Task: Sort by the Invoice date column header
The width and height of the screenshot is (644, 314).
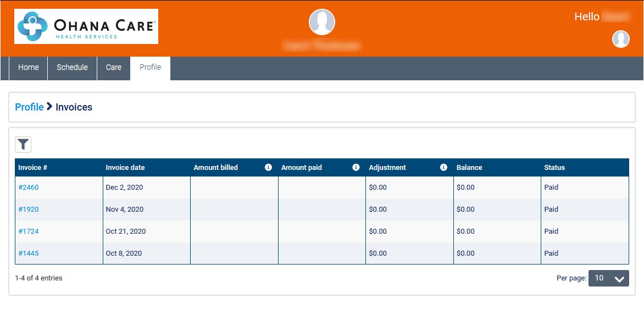Action: (125, 168)
